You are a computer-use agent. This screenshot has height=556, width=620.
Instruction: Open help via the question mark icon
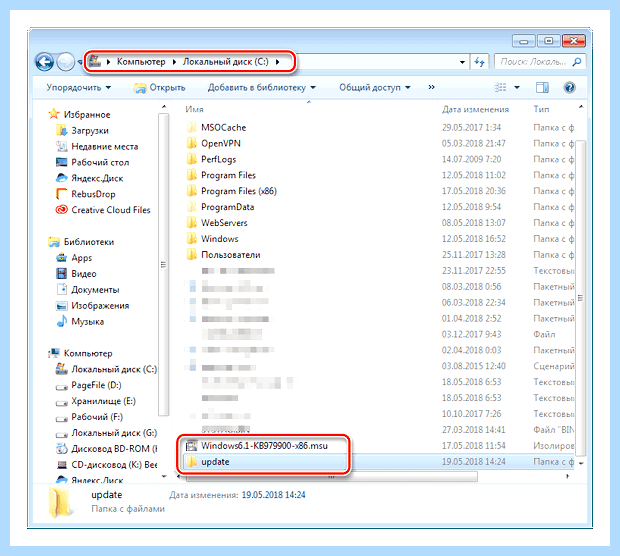(569, 87)
